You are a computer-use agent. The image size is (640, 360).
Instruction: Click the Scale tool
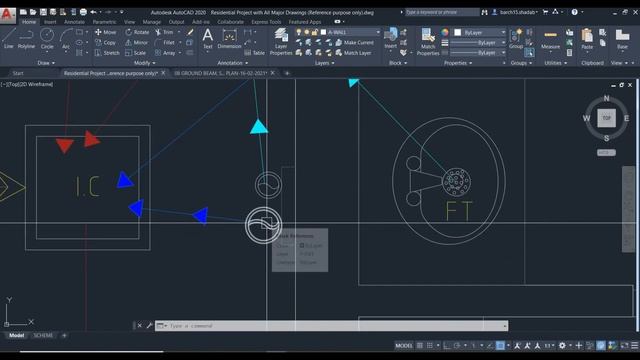pyautogui.click(x=136, y=53)
